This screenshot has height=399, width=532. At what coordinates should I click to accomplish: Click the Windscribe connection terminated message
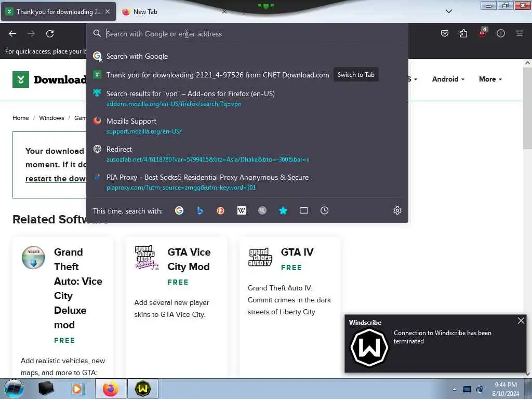(443, 337)
